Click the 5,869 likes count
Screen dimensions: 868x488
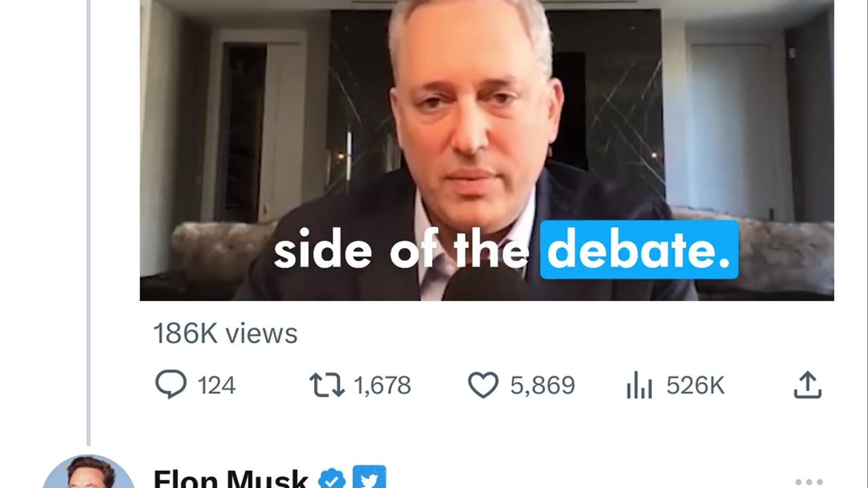[542, 386]
